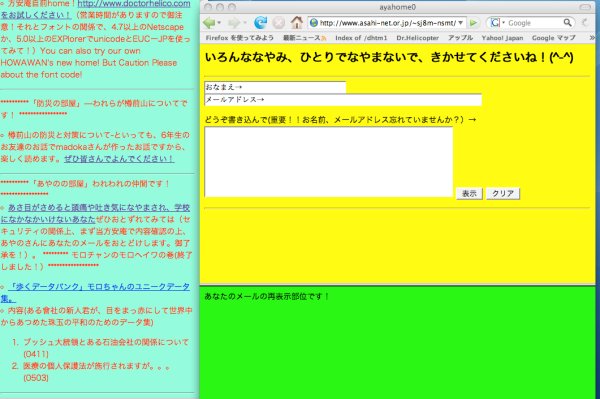The height and width of the screenshot is (399, 600).
Task: Click the Forward arrow button
Action: tap(233, 23)
